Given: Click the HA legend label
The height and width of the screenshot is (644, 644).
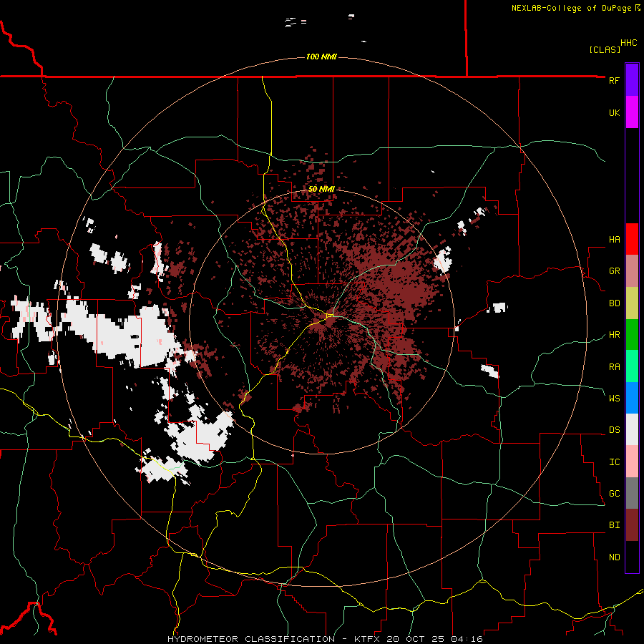Looking at the screenshot, I should click(x=614, y=240).
